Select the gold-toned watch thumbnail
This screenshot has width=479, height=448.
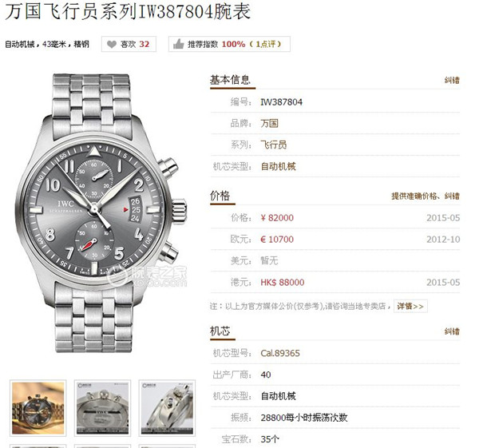click(x=38, y=407)
